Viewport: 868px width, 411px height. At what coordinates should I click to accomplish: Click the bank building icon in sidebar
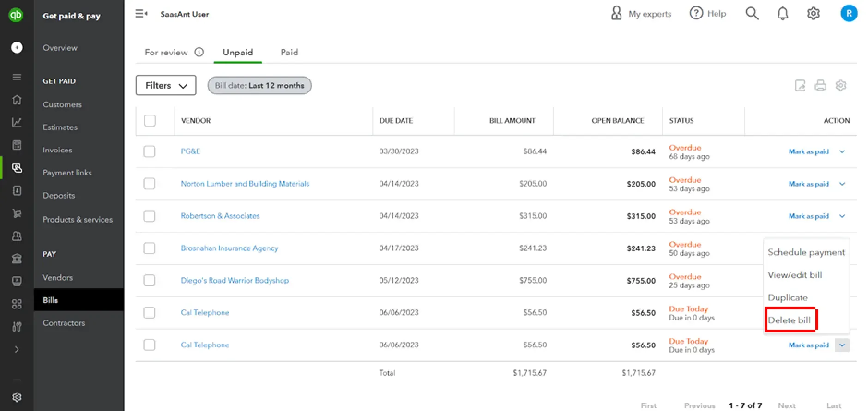(x=17, y=259)
